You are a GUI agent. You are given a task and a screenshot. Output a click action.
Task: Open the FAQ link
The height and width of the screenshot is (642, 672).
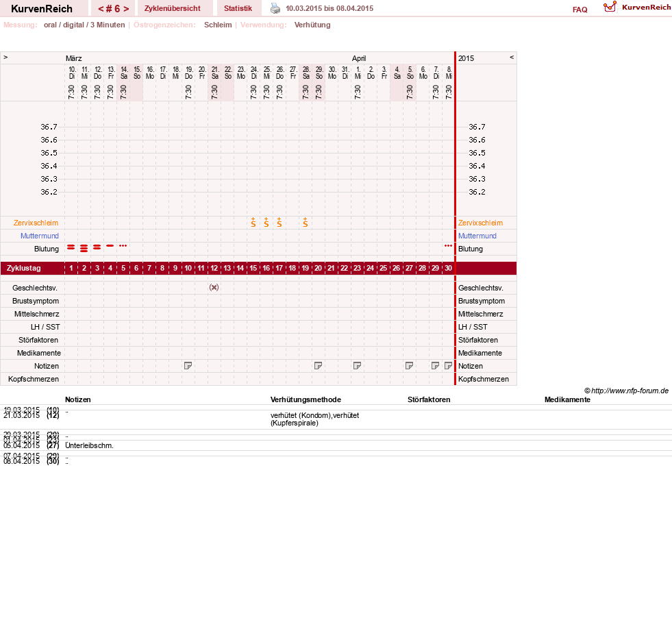(x=580, y=10)
